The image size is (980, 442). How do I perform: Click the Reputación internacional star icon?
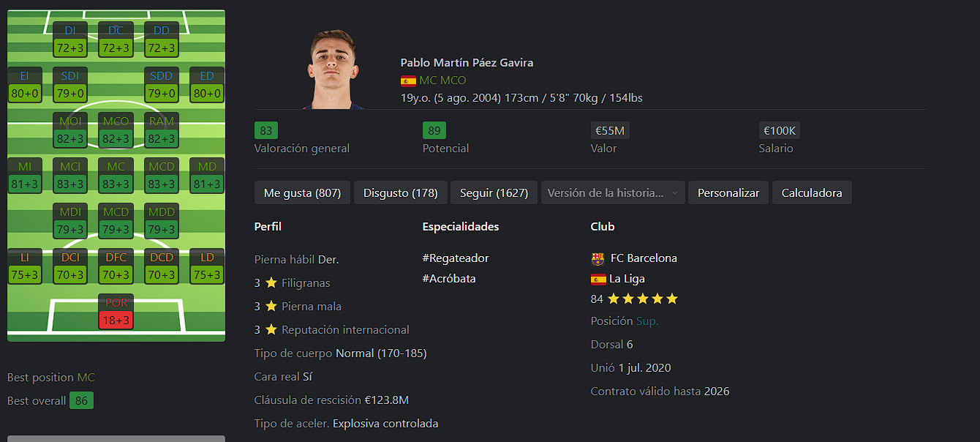[271, 329]
